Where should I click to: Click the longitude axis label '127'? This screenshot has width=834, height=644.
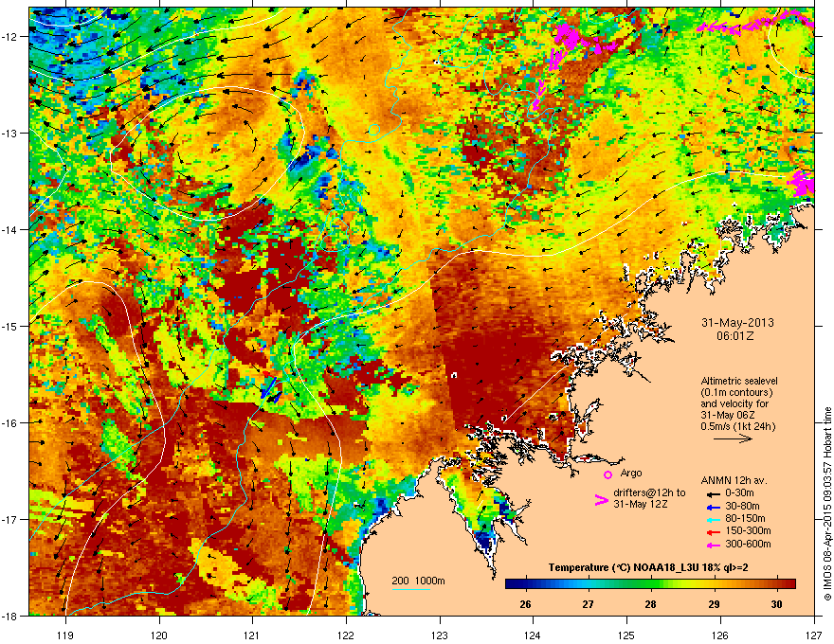(x=814, y=635)
